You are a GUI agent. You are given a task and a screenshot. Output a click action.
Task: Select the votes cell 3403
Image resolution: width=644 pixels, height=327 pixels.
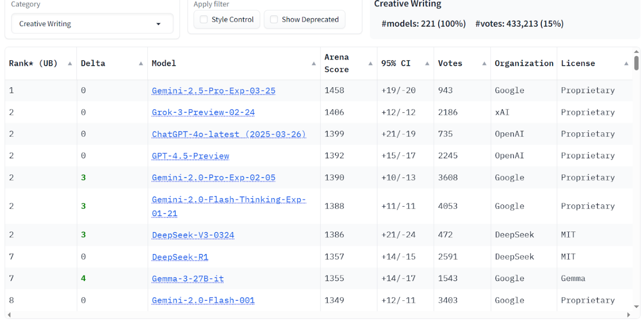[448, 300]
